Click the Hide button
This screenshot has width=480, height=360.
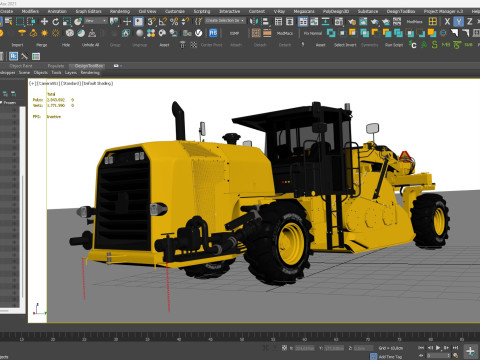pos(66,45)
